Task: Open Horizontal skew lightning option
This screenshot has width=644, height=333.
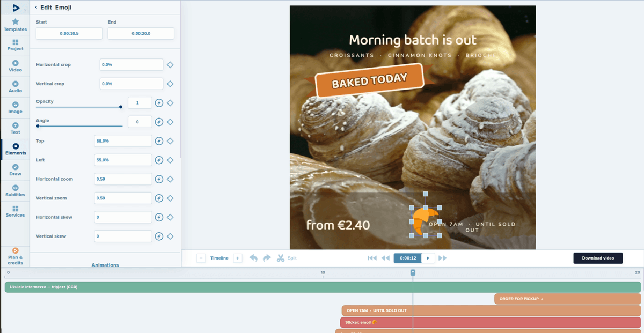Action: (x=159, y=217)
